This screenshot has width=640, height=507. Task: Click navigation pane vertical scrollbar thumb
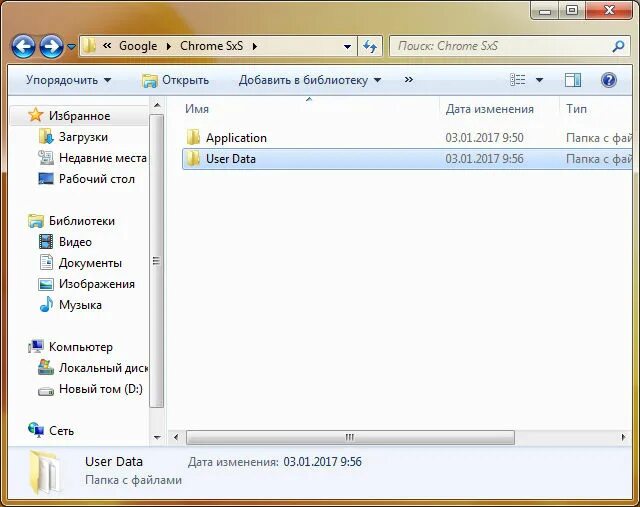coord(156,260)
